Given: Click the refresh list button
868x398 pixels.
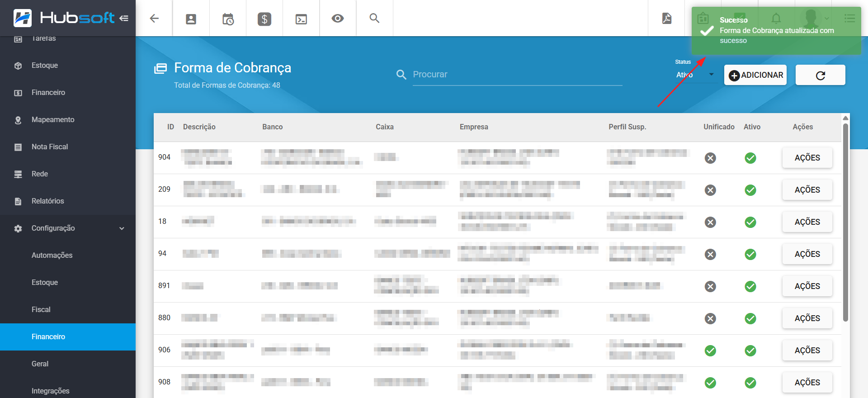Looking at the screenshot, I should [820, 75].
